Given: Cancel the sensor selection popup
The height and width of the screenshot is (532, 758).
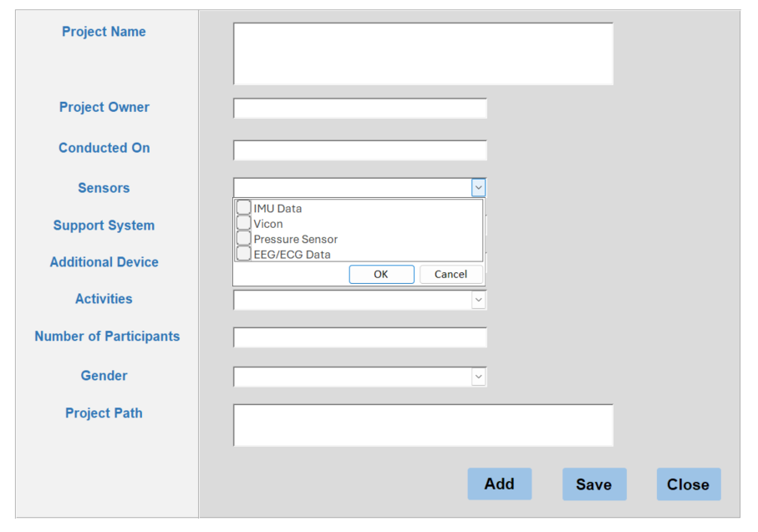Looking at the screenshot, I should [451, 275].
